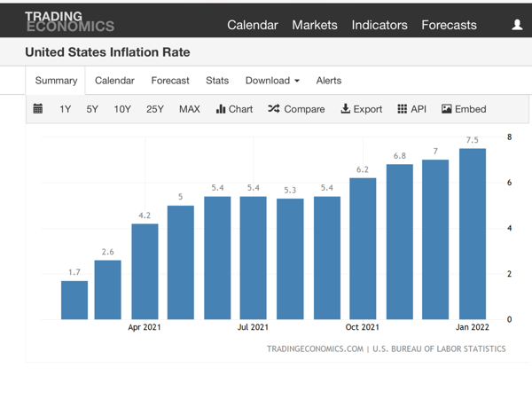The width and height of the screenshot is (532, 399).
Task: Open the Alerts link
Action: pyautogui.click(x=329, y=81)
